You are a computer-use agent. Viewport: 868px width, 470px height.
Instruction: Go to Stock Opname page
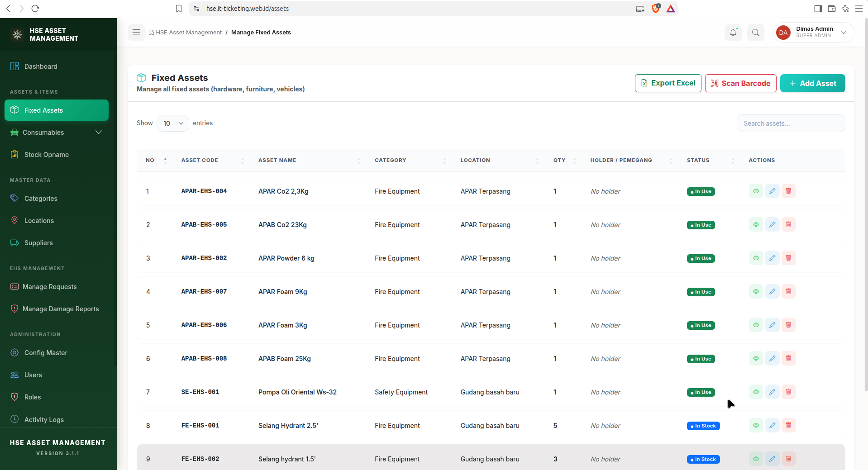57,155
